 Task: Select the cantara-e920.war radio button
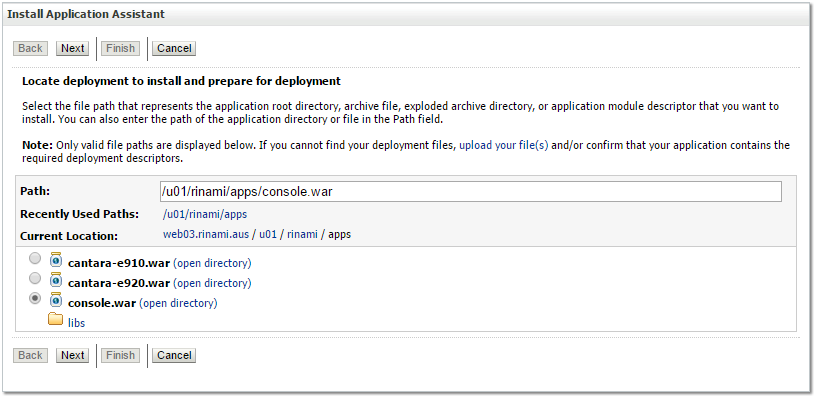point(35,278)
